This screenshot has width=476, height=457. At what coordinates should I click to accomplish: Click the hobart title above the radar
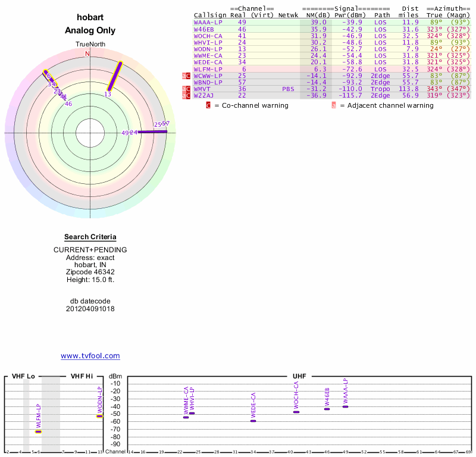(x=90, y=17)
